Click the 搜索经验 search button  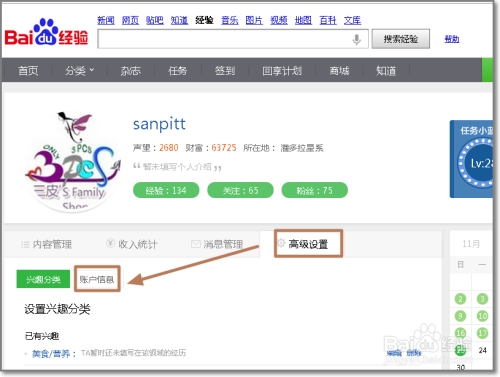click(x=401, y=39)
